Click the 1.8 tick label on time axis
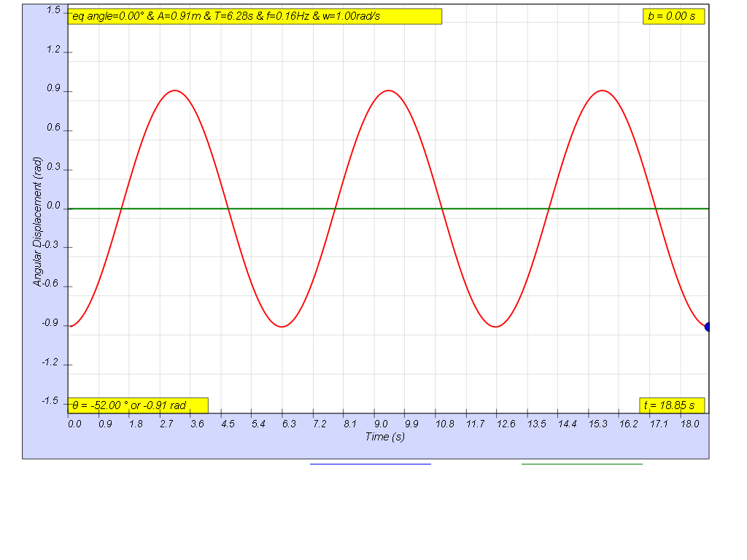This screenshot has height=560, width=747. pos(136,424)
